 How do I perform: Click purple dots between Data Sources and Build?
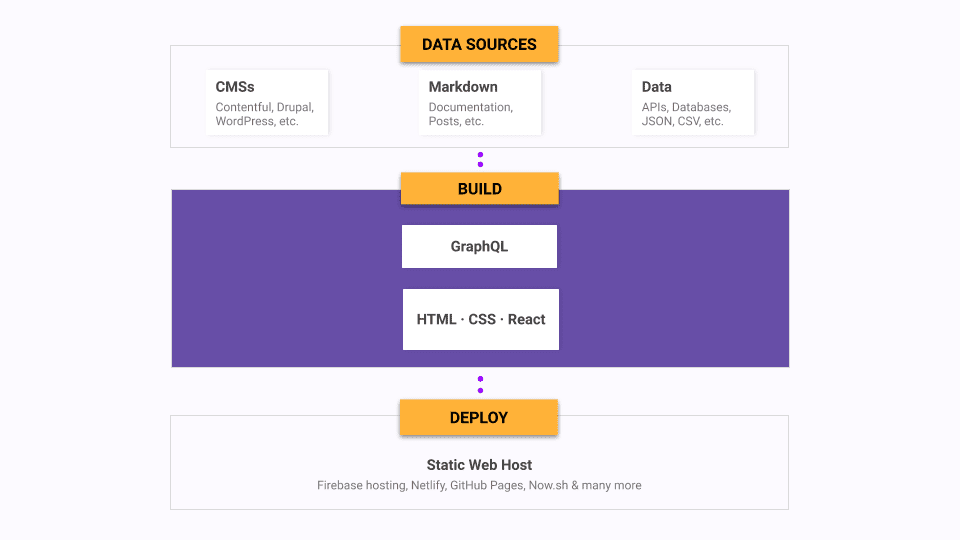(x=480, y=159)
